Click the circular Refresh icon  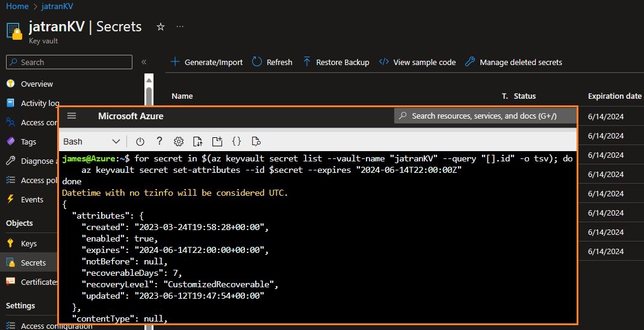[x=256, y=62]
